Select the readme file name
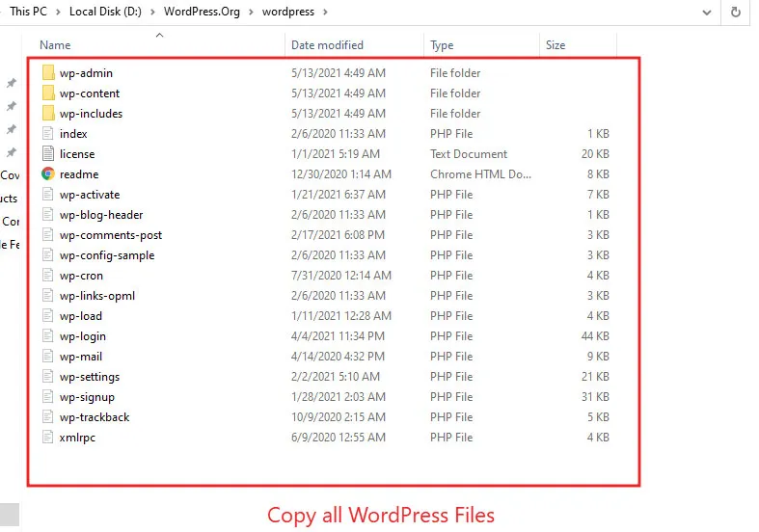Screen dimensions: 759x532 pos(79,174)
